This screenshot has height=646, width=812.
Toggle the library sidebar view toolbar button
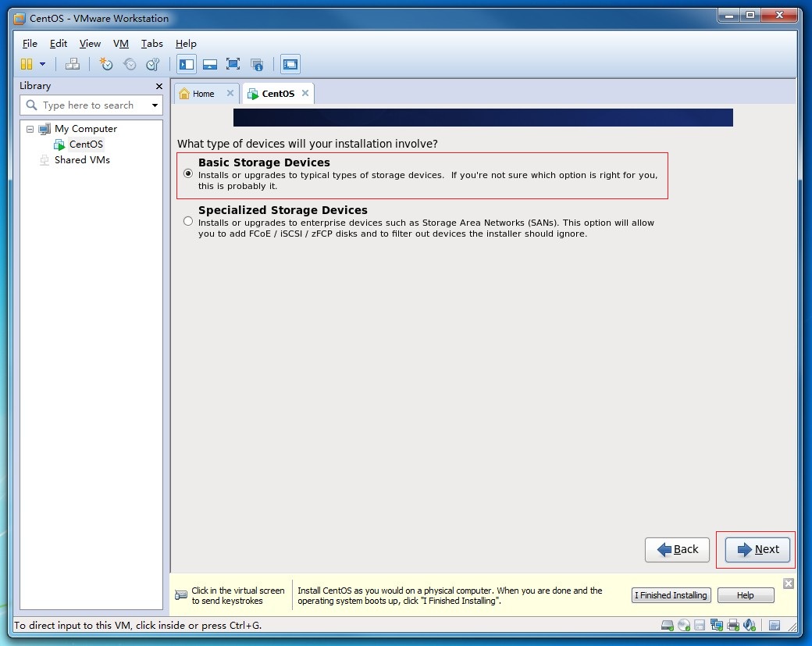[x=187, y=64]
